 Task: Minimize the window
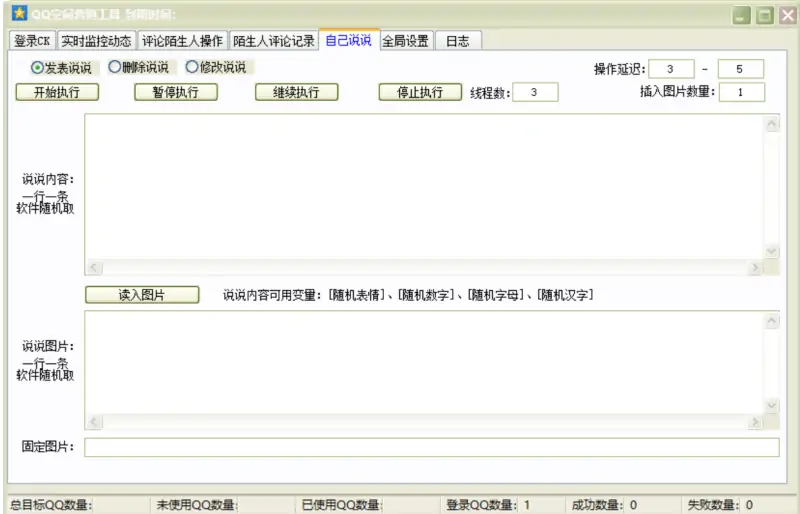[x=741, y=15]
